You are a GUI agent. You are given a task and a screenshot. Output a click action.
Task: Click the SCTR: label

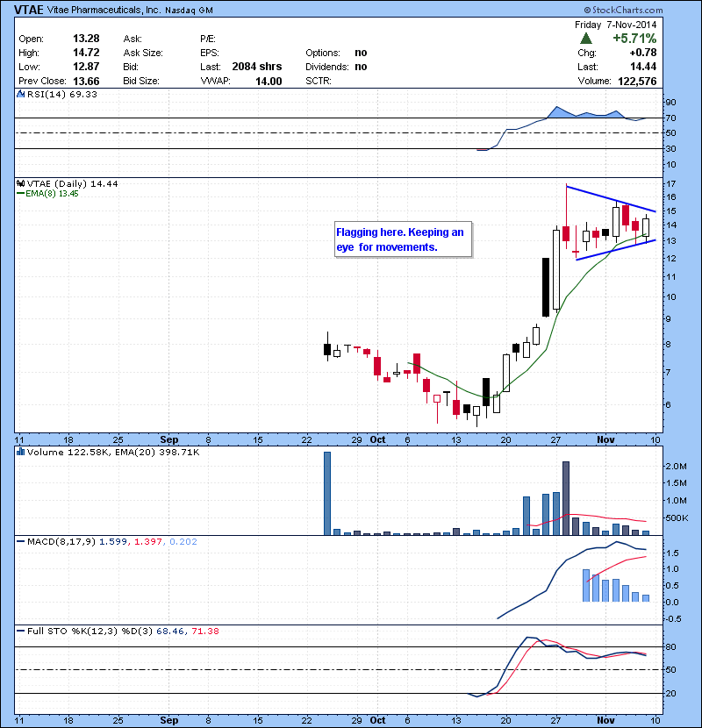(x=319, y=81)
